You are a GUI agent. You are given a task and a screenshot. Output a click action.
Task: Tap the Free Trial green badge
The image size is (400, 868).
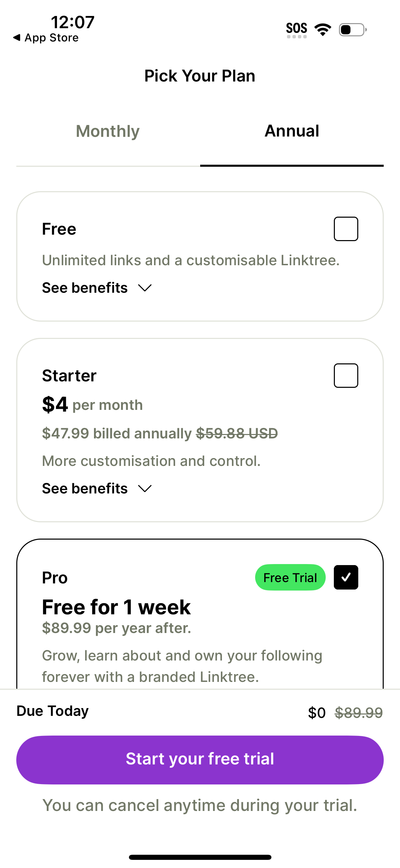pyautogui.click(x=290, y=577)
